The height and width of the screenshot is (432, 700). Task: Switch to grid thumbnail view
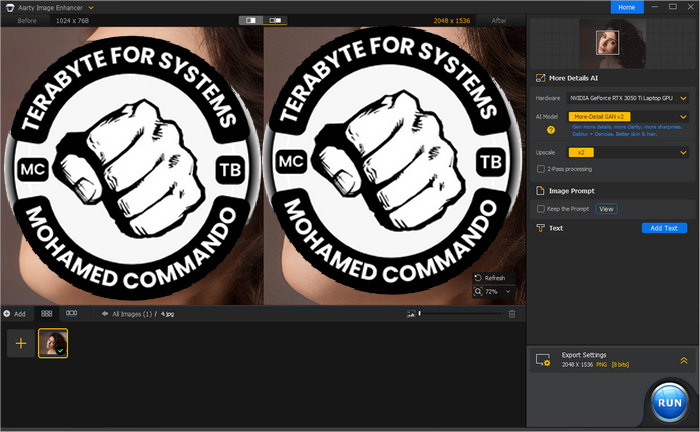(47, 314)
